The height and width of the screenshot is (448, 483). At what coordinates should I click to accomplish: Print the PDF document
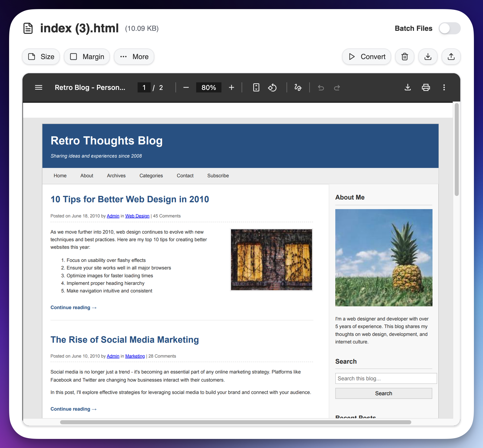click(x=426, y=88)
